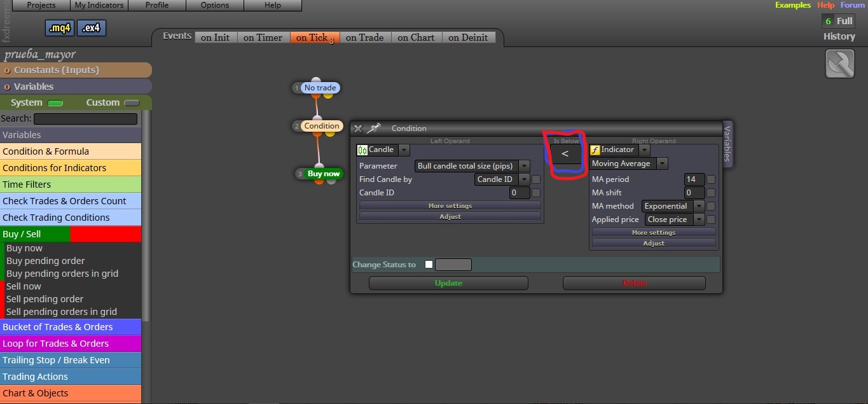This screenshot has height=404, width=868.
Task: Toggle Custom blocks switch
Action: point(132,103)
